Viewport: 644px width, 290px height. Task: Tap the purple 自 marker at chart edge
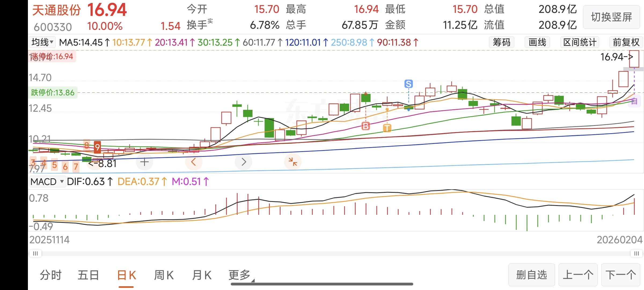tap(634, 102)
